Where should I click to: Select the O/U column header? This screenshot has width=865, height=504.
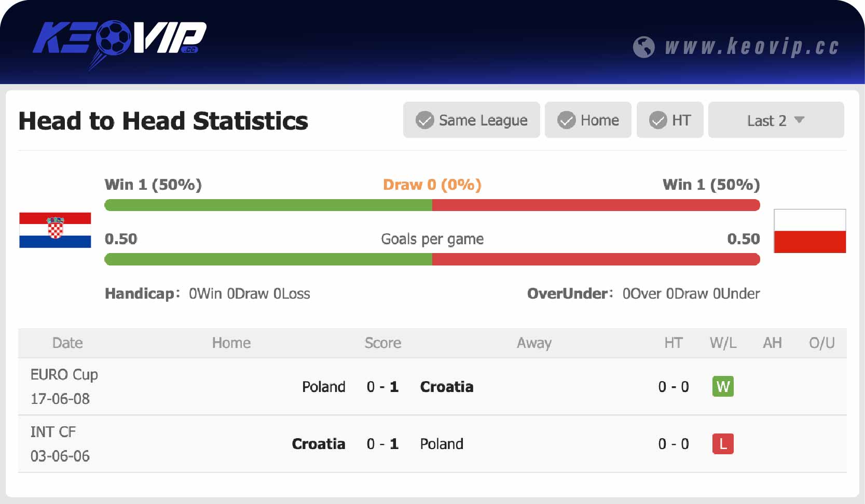[x=821, y=343]
